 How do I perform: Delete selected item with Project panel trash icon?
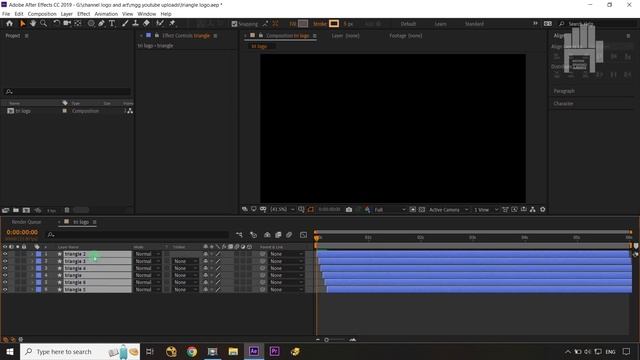click(67, 210)
